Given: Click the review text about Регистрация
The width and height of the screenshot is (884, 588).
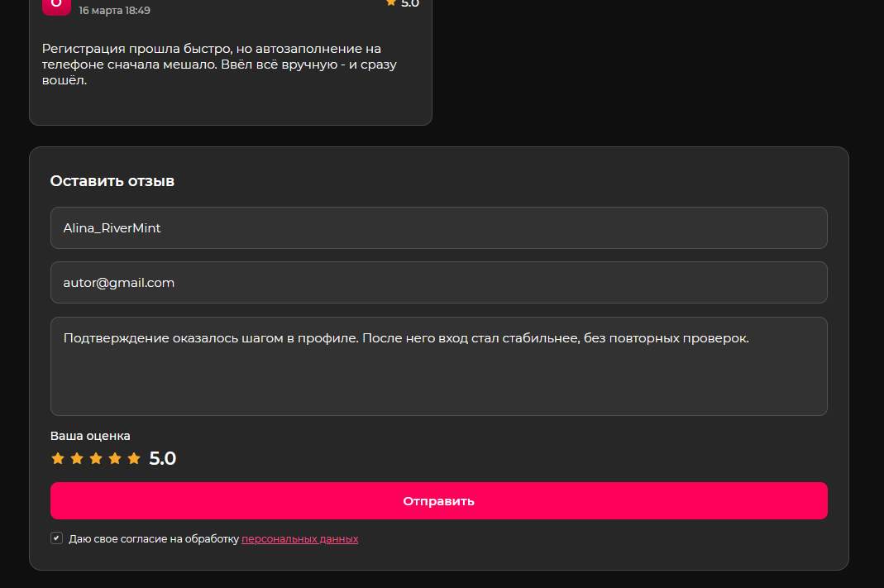Looking at the screenshot, I should pos(219,65).
